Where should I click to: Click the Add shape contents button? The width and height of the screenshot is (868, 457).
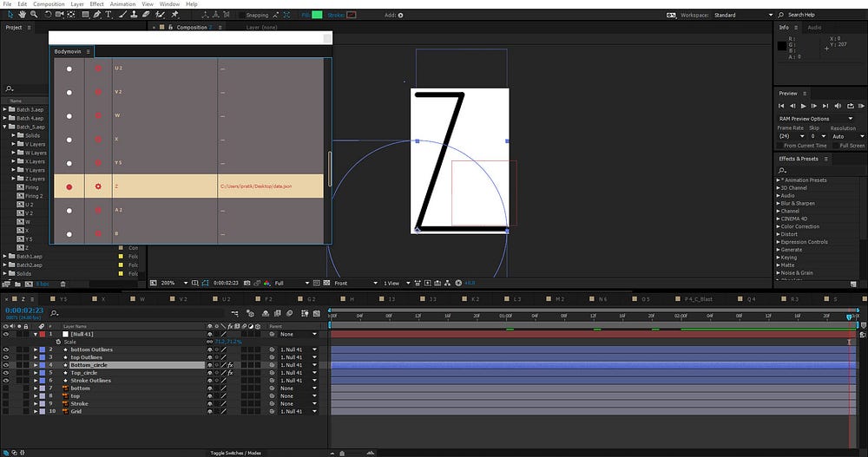pyautogui.click(x=400, y=15)
